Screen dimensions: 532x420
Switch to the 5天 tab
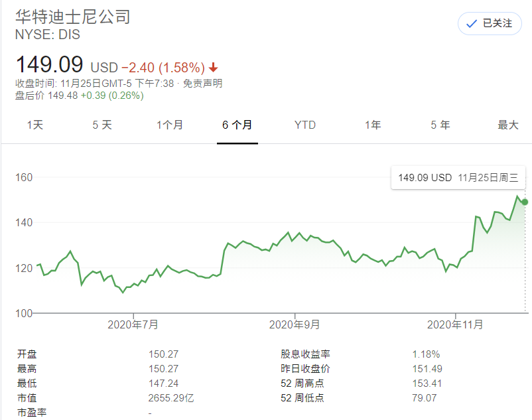pyautogui.click(x=102, y=125)
